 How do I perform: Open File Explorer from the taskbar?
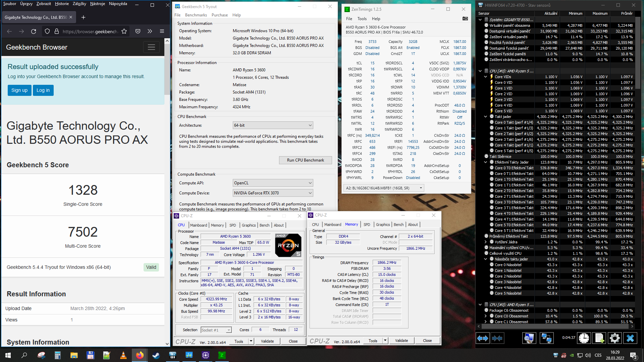click(x=74, y=355)
